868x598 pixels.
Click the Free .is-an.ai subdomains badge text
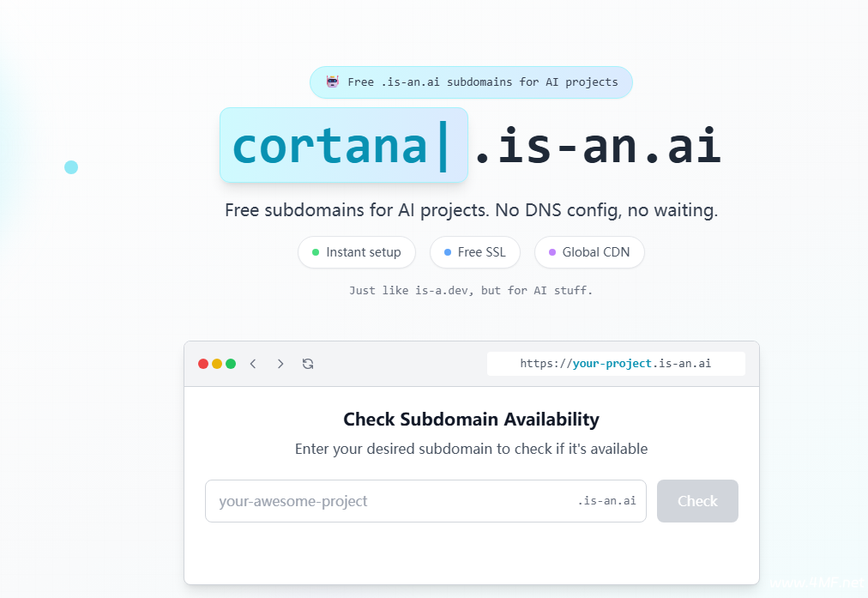point(482,82)
